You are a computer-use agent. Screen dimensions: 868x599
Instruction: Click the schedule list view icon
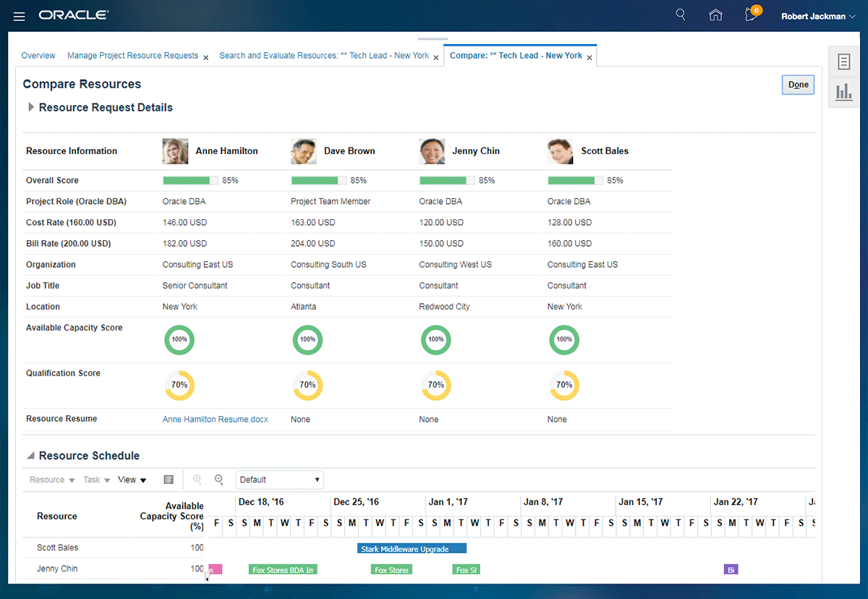[169, 480]
